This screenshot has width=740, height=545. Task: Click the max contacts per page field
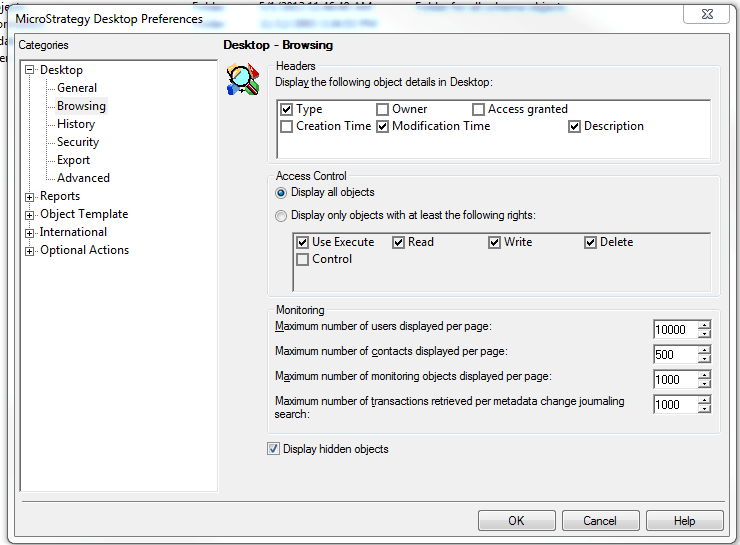click(x=675, y=354)
